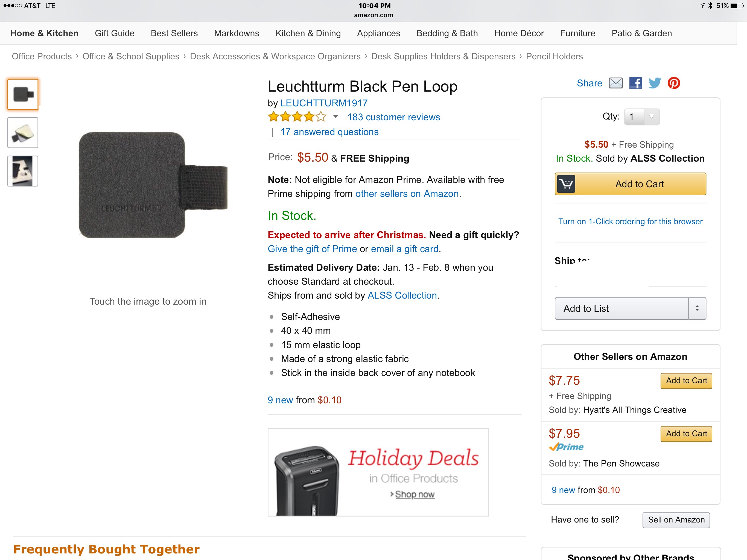Open the Best Sellers menu item
This screenshot has width=747, height=560.
174,33
